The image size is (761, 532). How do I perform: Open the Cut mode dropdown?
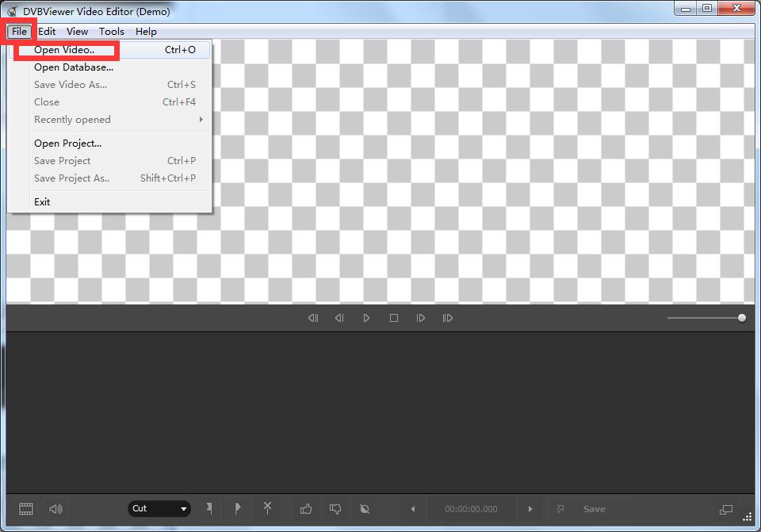point(159,509)
